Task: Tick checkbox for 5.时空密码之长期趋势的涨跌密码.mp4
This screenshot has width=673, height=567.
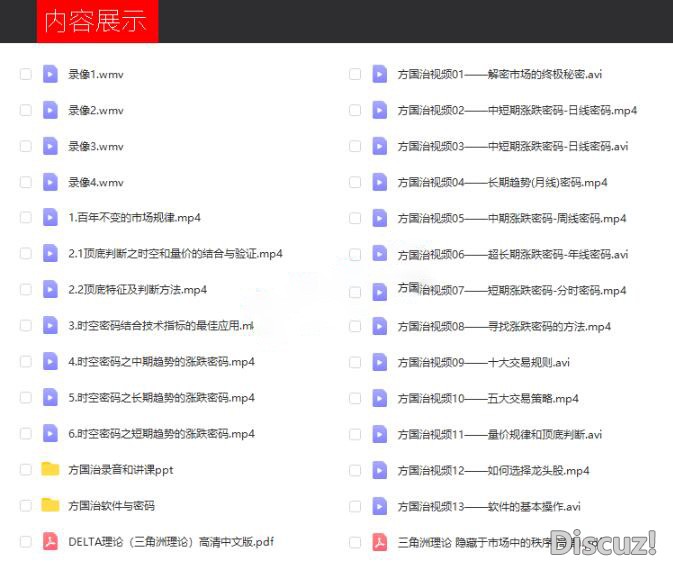Action: (x=26, y=398)
